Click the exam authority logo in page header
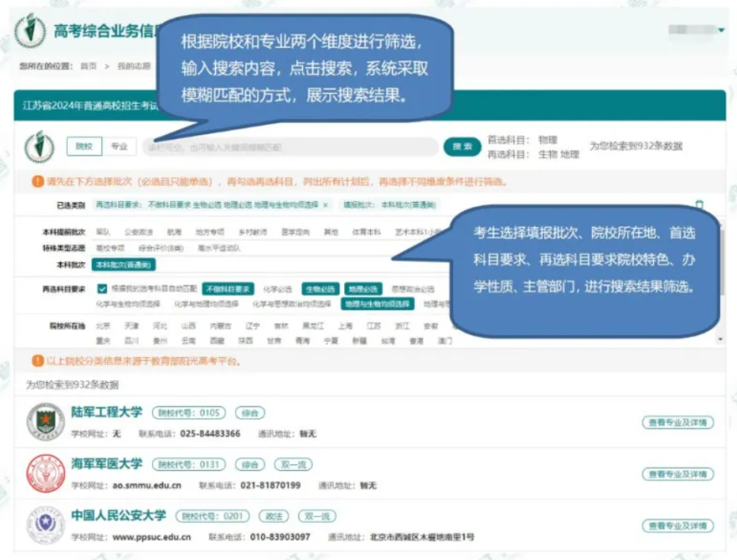 pos(30,31)
